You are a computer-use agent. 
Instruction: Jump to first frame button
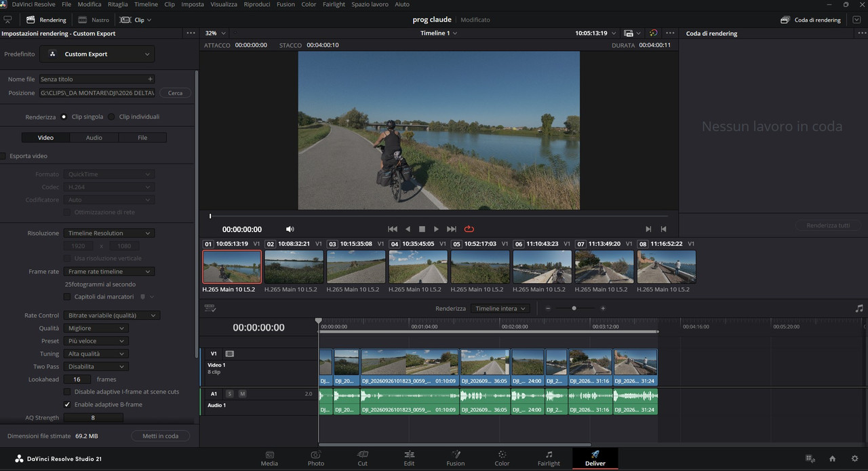(x=392, y=229)
